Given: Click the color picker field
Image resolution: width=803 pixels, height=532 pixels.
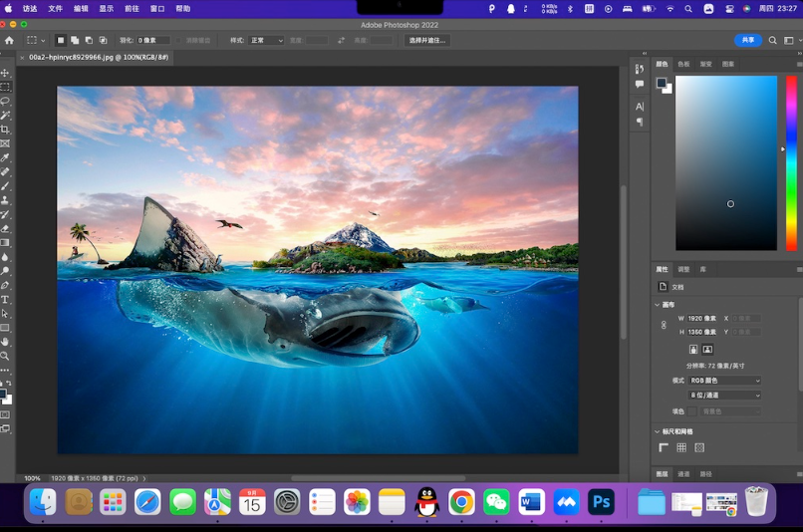Looking at the screenshot, I should (726, 162).
